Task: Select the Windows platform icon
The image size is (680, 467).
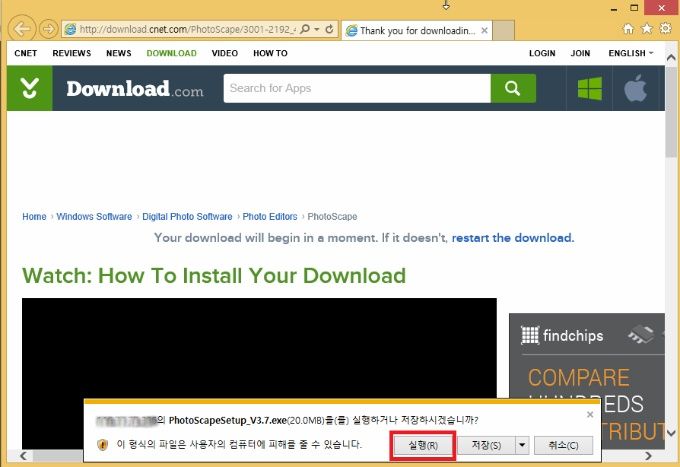Action: [x=590, y=88]
